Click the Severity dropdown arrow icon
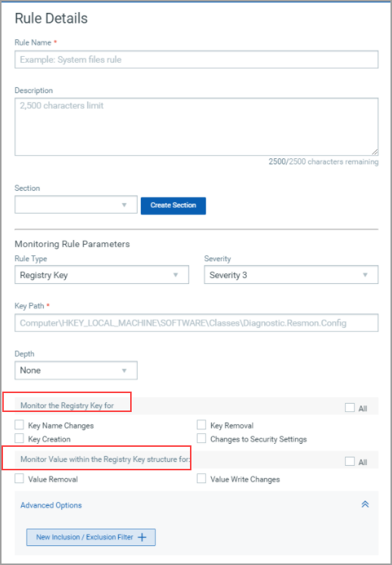The width and height of the screenshot is (392, 565). pyautogui.click(x=365, y=275)
